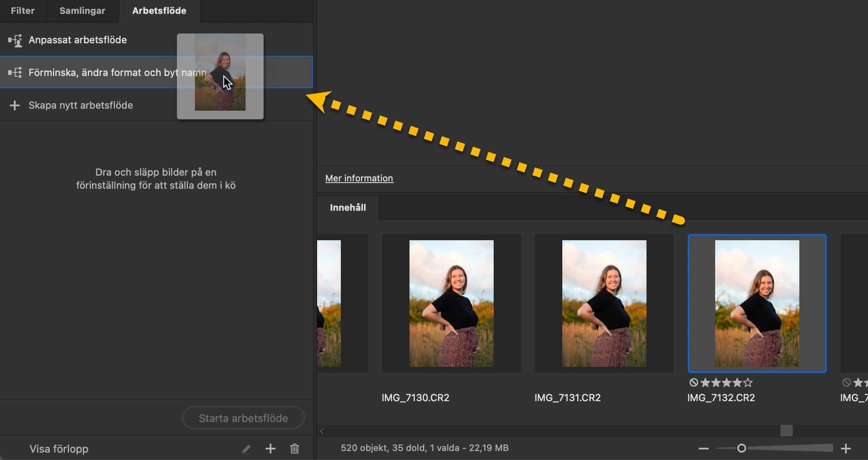Open the Mer information link

pos(359,178)
